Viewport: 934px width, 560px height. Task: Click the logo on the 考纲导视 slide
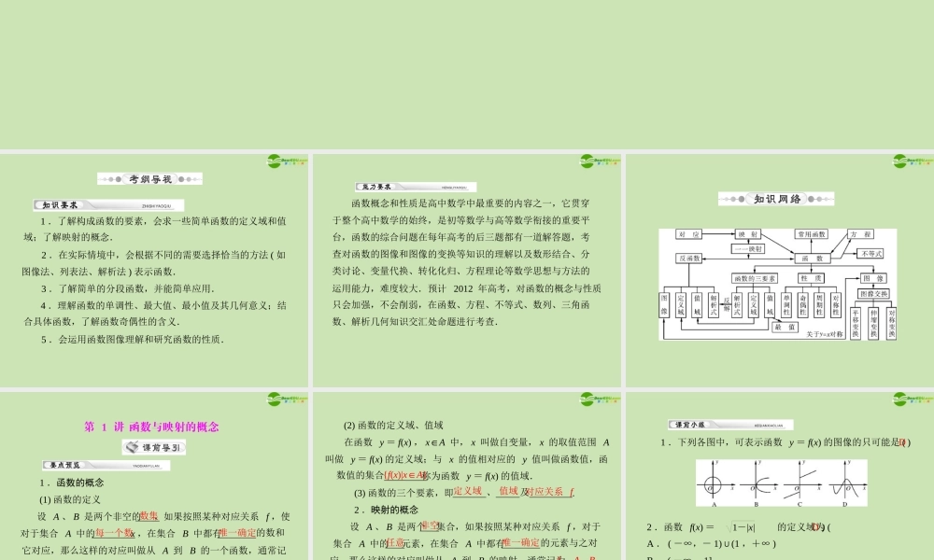tap(287, 161)
